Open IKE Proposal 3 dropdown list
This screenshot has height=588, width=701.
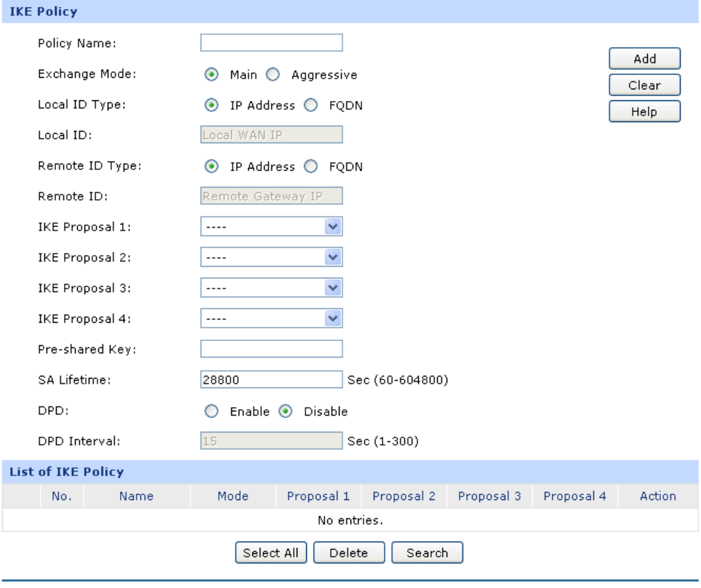pyautogui.click(x=271, y=288)
